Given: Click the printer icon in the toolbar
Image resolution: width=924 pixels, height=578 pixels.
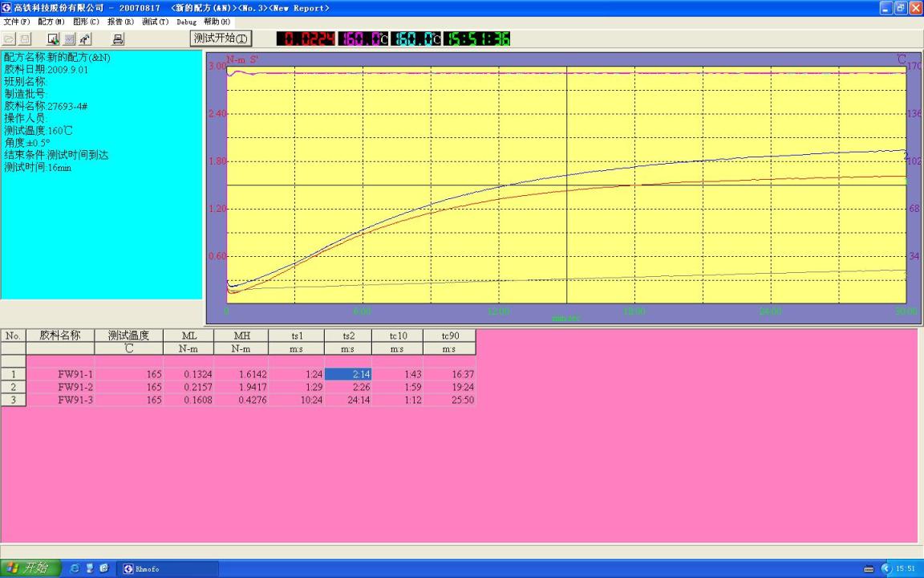Looking at the screenshot, I should [x=118, y=39].
